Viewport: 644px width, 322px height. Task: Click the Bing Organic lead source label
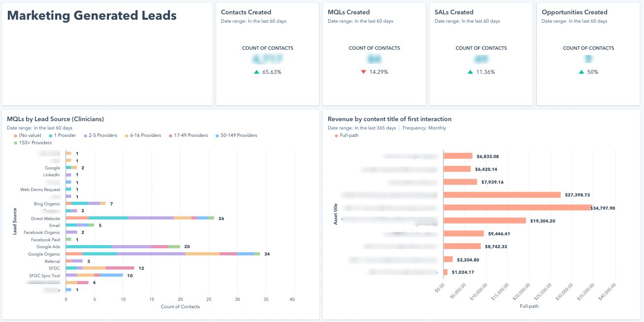pos(47,204)
